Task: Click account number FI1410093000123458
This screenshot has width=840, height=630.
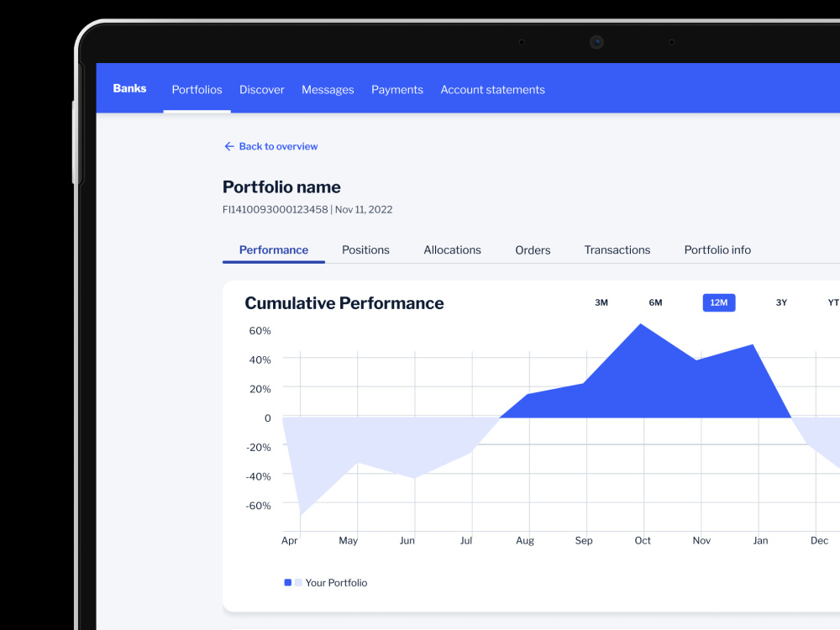Action: click(275, 209)
